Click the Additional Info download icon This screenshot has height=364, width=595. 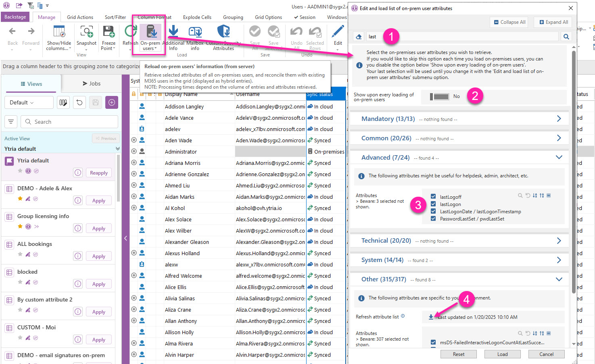(173, 32)
